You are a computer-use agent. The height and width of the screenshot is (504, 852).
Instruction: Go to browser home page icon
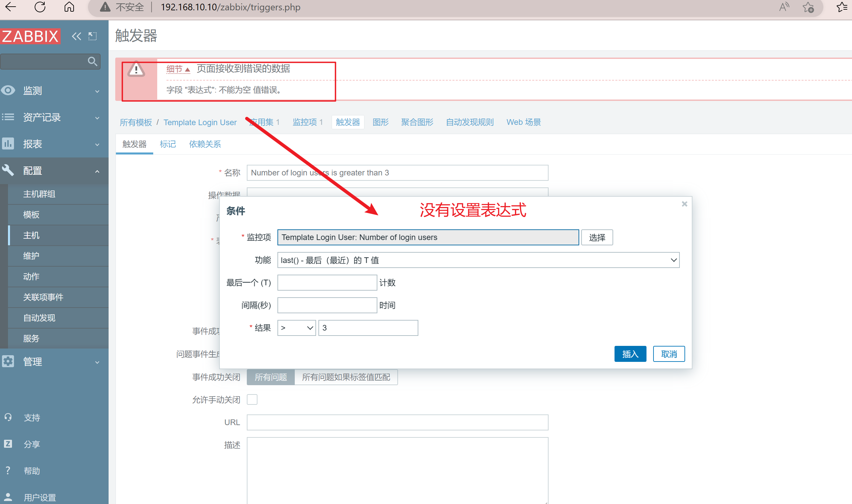[x=69, y=7]
